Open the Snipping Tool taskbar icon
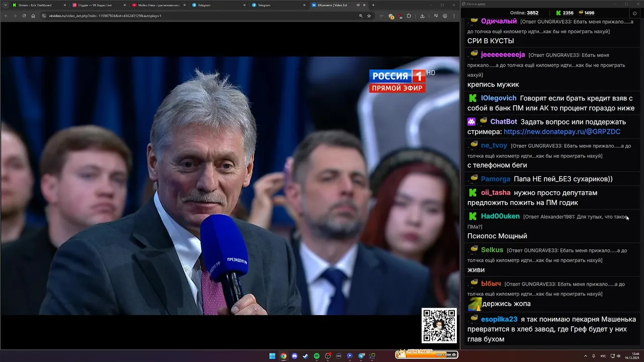Screen dimensions: 644x362 coord(372,356)
